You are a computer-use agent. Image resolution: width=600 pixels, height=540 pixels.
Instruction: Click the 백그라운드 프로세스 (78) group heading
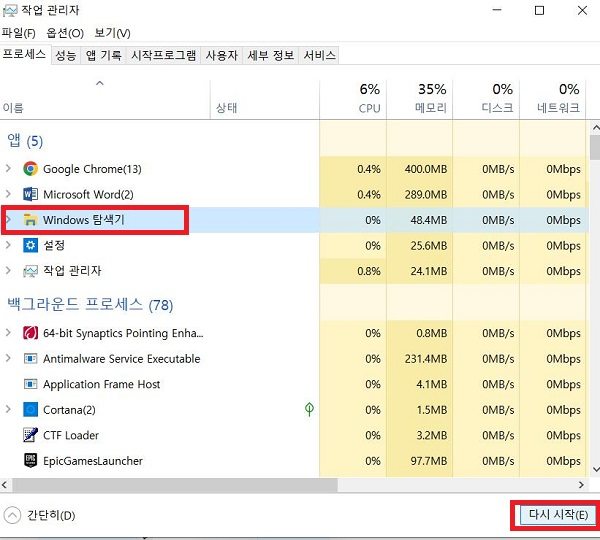click(x=90, y=305)
